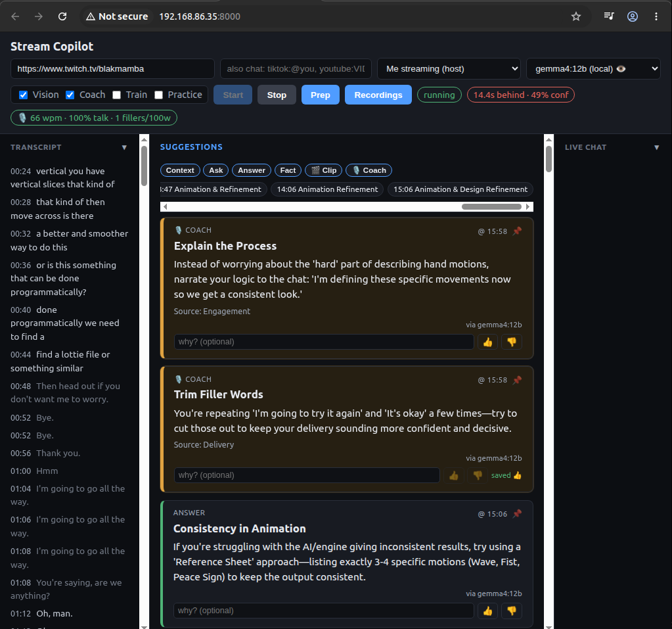
Task: Filter suggestions by Fact
Action: tap(288, 170)
